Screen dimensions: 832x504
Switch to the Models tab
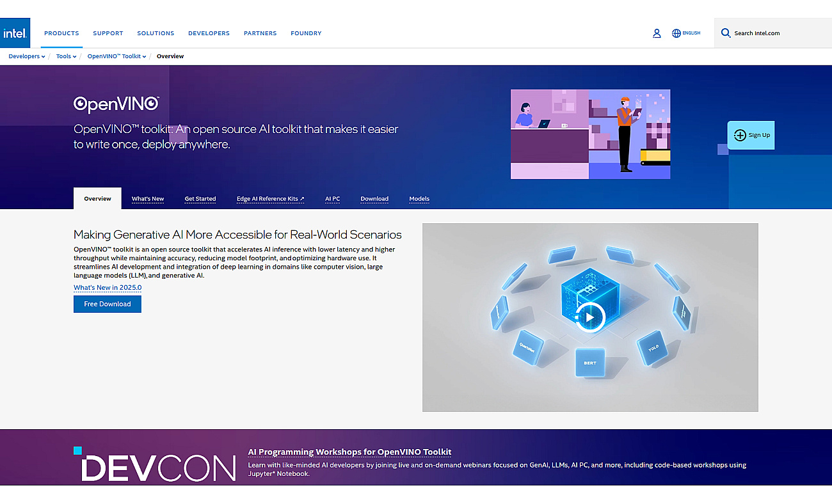click(419, 199)
